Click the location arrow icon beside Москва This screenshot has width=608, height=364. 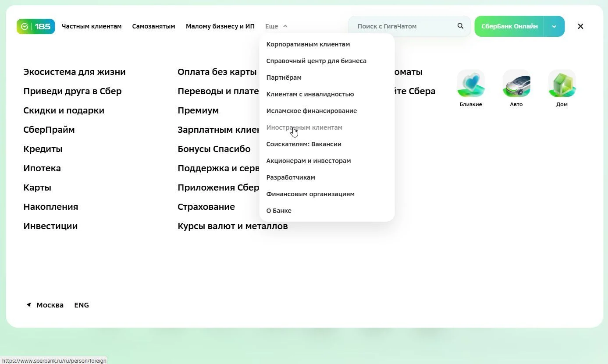point(28,305)
